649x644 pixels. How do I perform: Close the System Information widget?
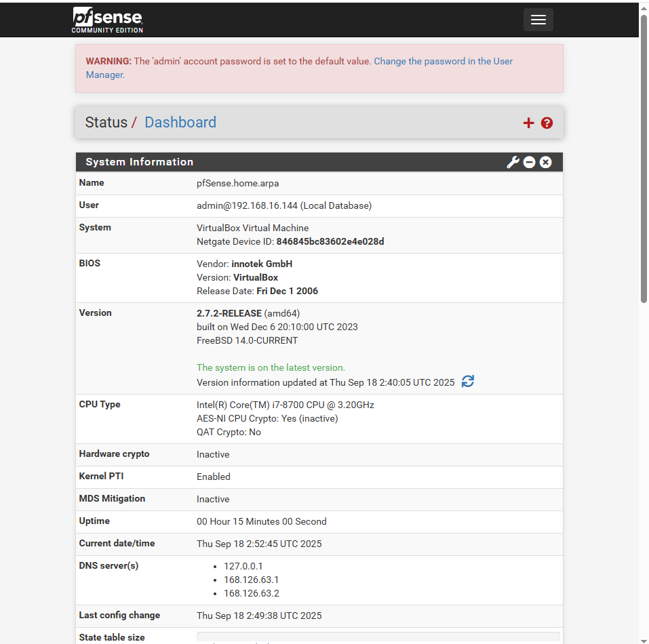[x=545, y=162]
